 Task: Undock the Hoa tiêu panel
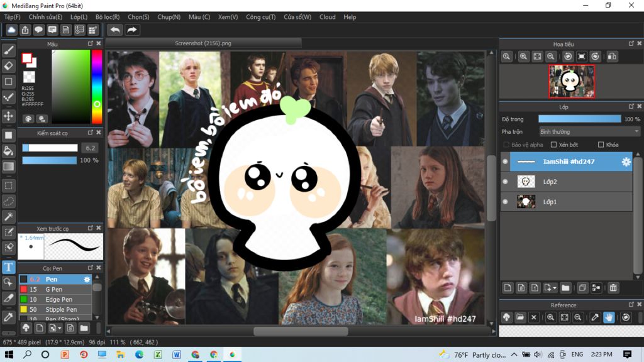pos(631,43)
